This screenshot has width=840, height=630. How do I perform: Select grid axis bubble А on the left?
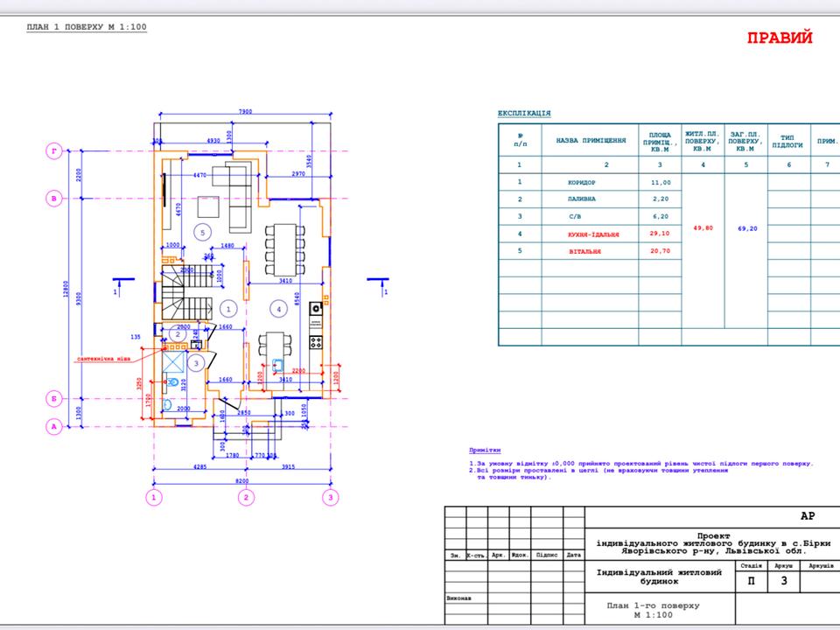click(x=54, y=426)
